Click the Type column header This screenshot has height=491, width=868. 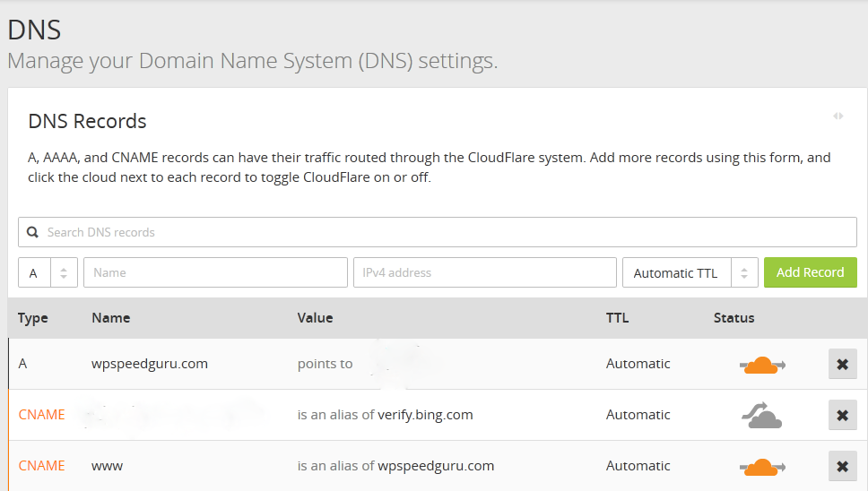32,318
